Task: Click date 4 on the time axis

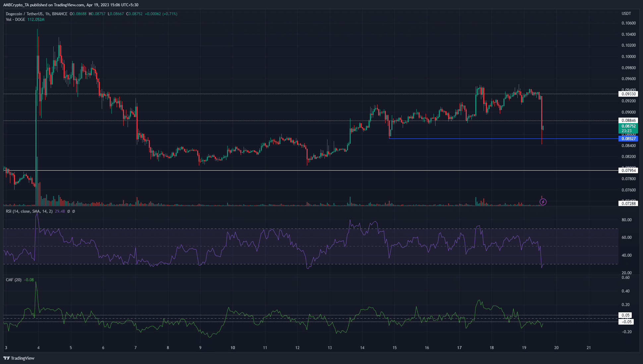Action: tap(38, 348)
